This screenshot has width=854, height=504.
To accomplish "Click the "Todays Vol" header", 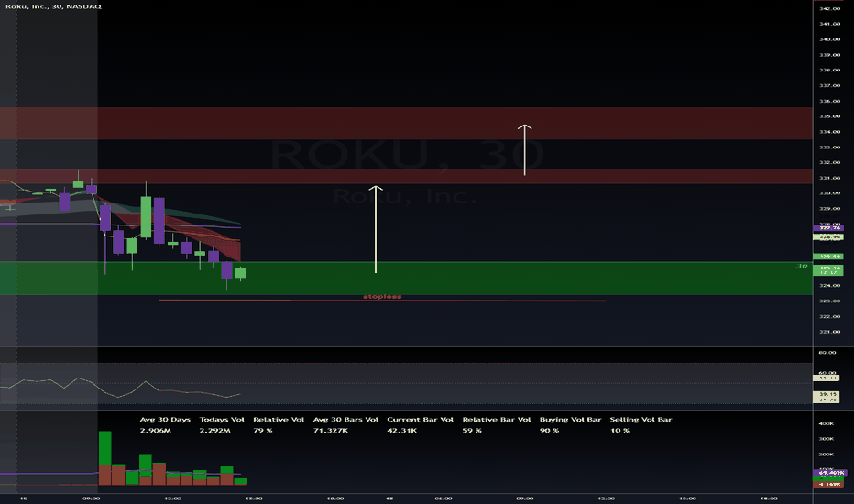I will coord(222,420).
